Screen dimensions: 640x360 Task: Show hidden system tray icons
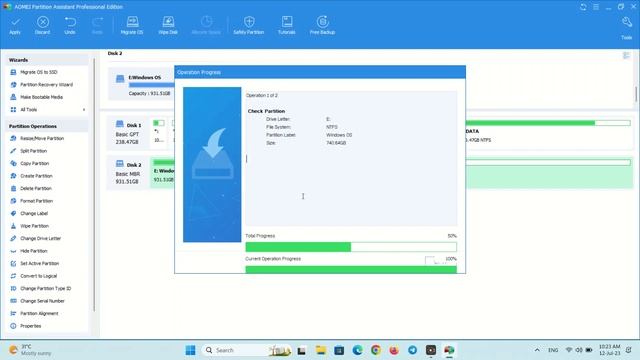click(x=537, y=350)
